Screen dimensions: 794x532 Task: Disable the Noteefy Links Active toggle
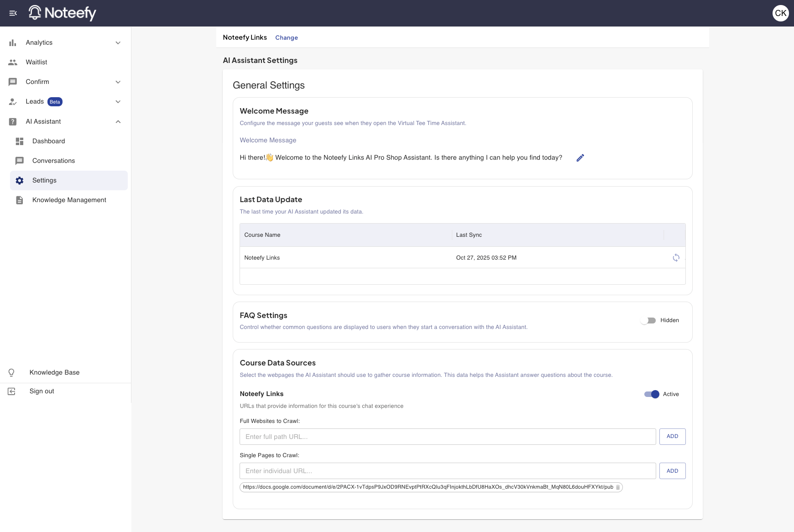pyautogui.click(x=652, y=394)
